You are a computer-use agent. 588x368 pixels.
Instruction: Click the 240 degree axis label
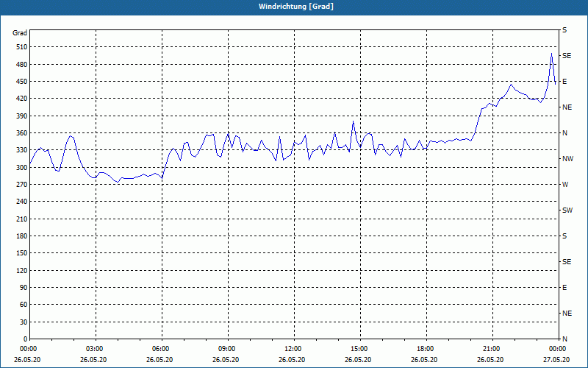coord(22,202)
